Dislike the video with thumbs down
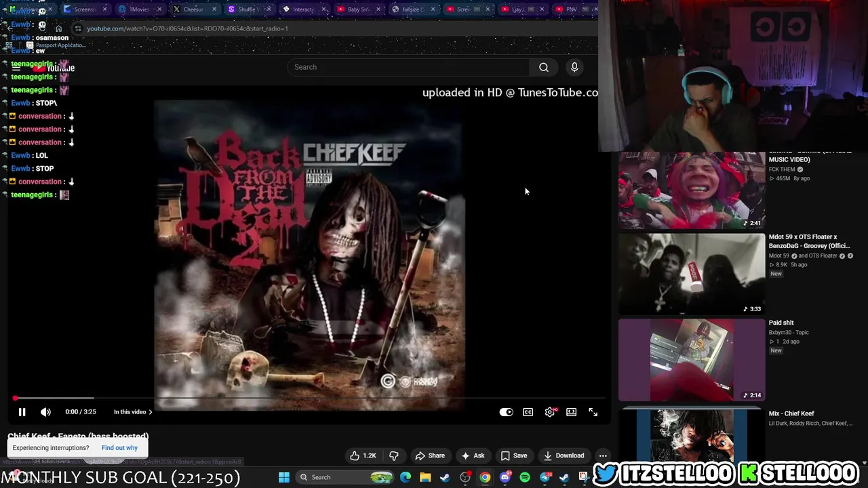The height and width of the screenshot is (488, 868). pyautogui.click(x=393, y=455)
